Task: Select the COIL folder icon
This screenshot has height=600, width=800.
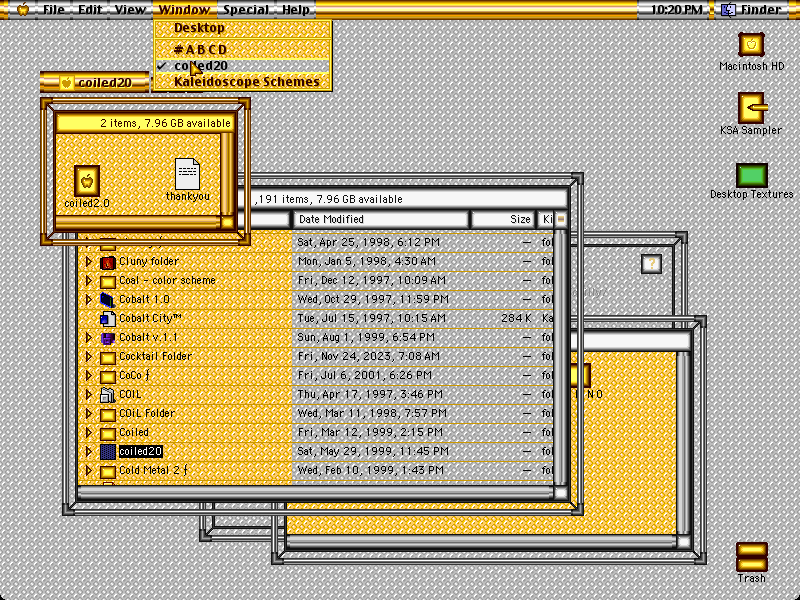Action: [108, 395]
